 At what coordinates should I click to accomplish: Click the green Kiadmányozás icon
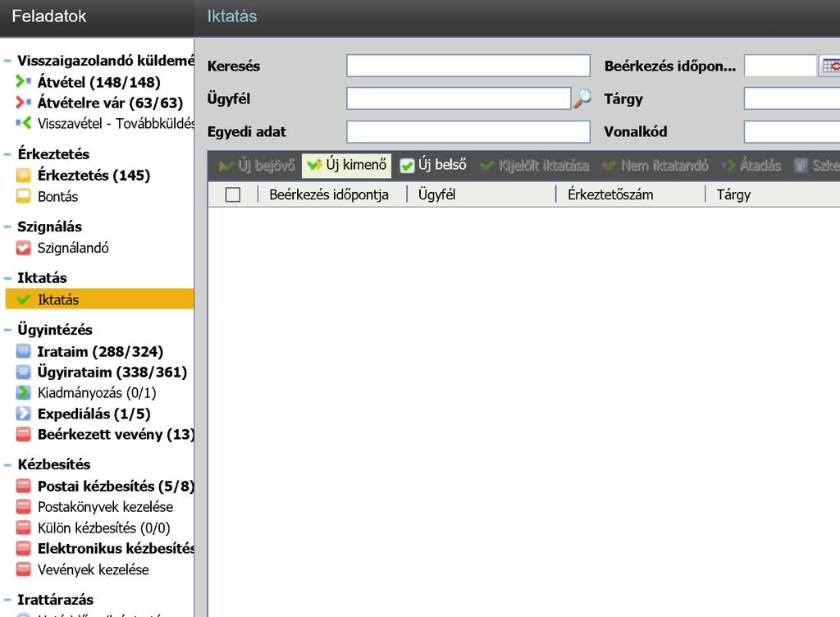[23, 392]
